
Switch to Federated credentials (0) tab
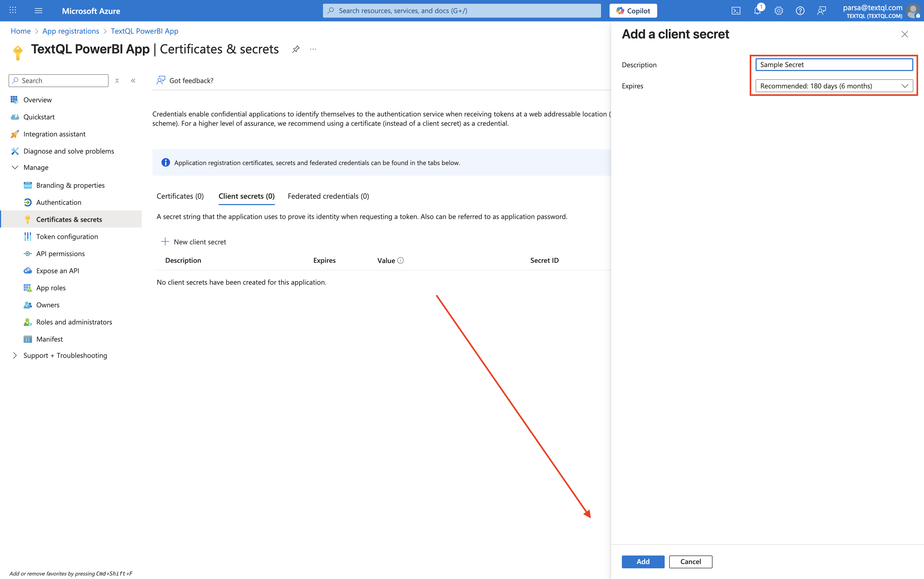pyautogui.click(x=328, y=196)
